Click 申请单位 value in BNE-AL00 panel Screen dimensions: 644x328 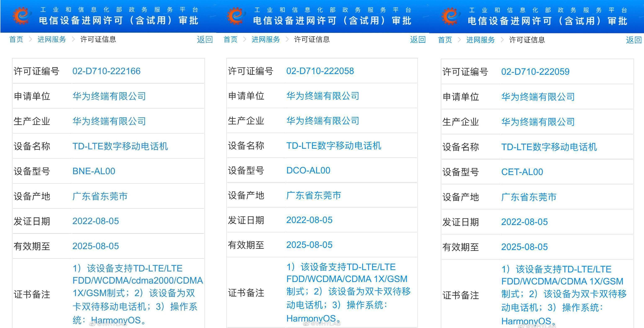[109, 96]
